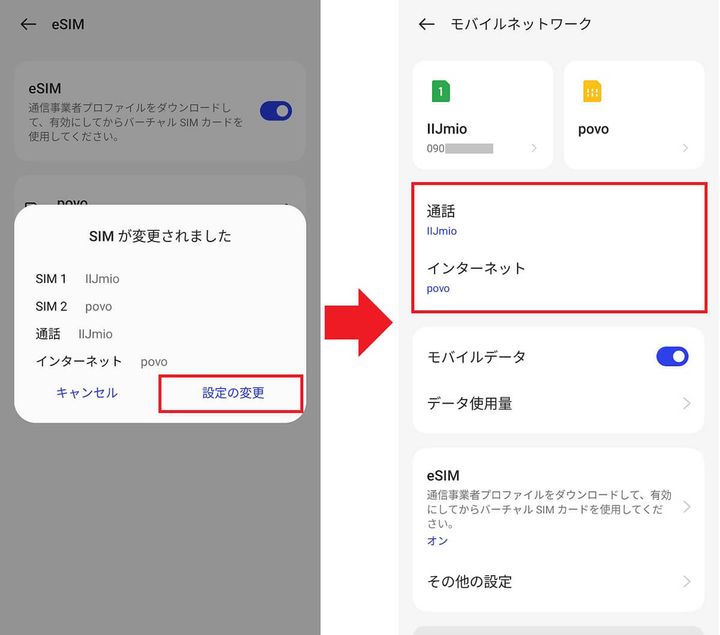Open the インターネット default SIM setting
The image size is (720, 635).
[x=558, y=278]
